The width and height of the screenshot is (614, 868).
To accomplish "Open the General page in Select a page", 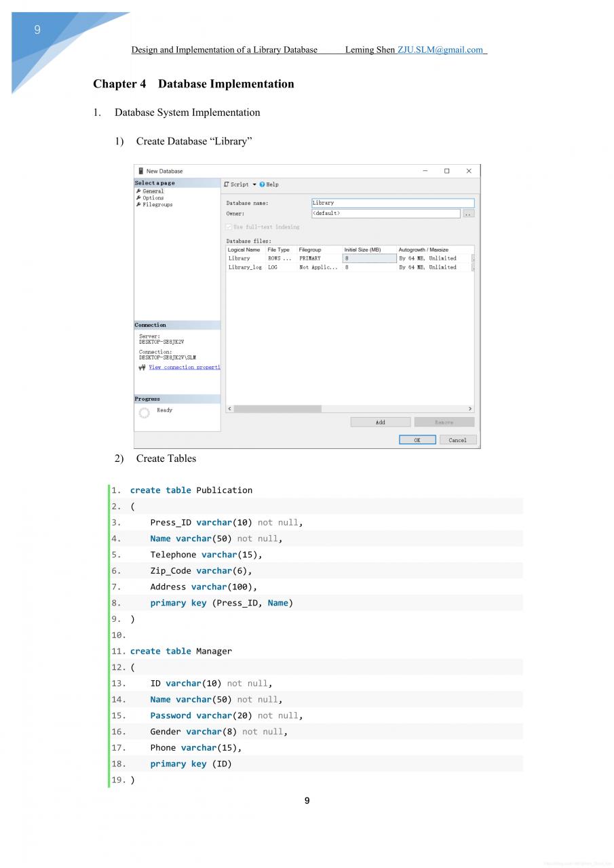I will coord(153,191).
